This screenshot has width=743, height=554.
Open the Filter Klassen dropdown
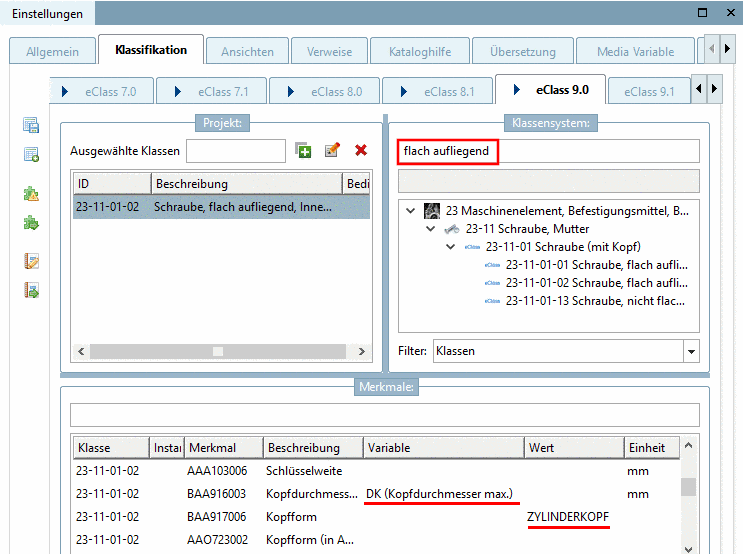691,351
